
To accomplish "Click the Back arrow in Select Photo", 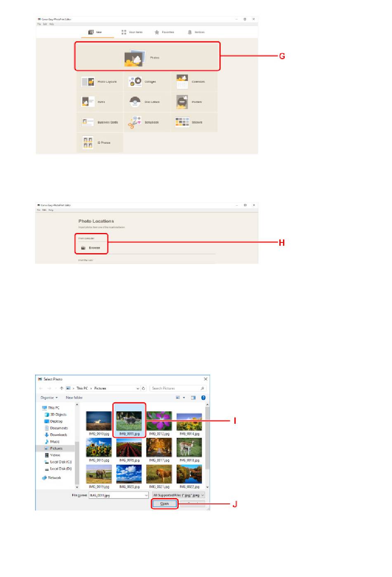I will (41, 388).
